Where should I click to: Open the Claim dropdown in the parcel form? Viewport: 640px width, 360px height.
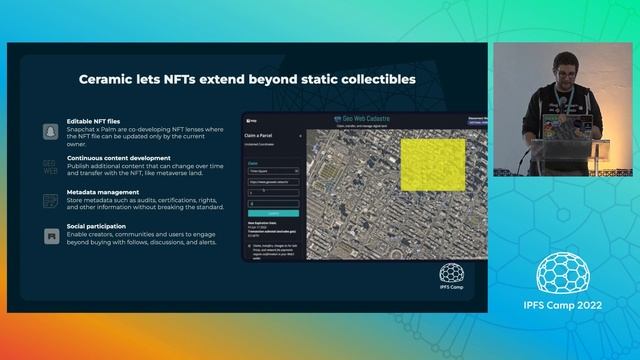[273, 171]
